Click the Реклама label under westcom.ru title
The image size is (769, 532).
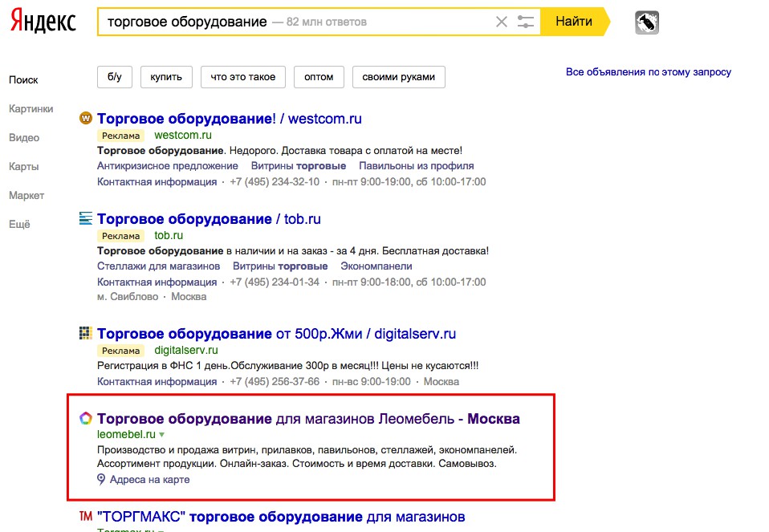120,136
